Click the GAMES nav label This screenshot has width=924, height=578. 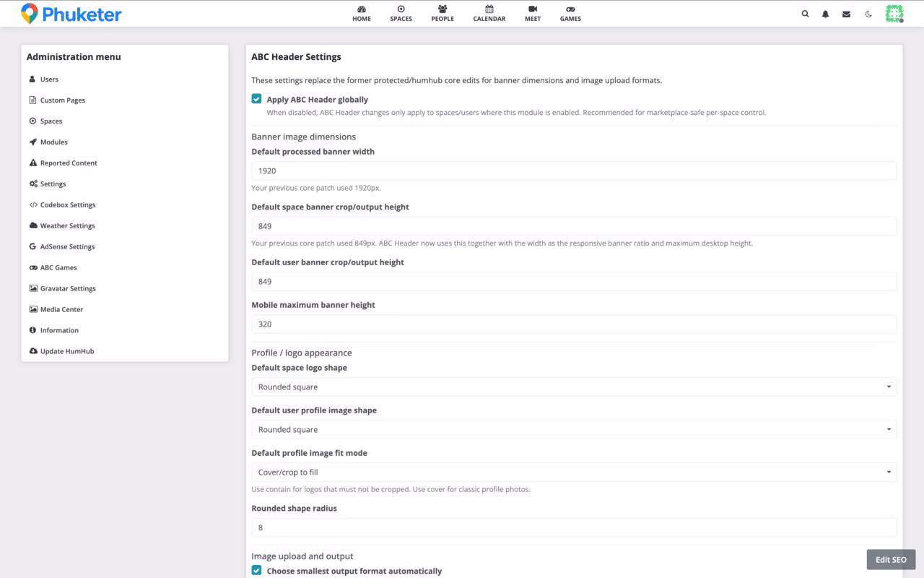coord(570,19)
